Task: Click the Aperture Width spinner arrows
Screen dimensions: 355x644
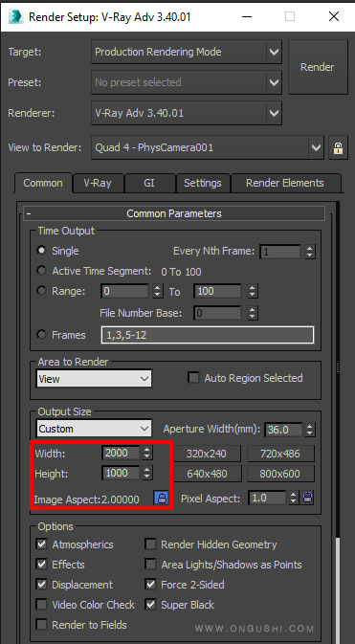Action: click(310, 430)
